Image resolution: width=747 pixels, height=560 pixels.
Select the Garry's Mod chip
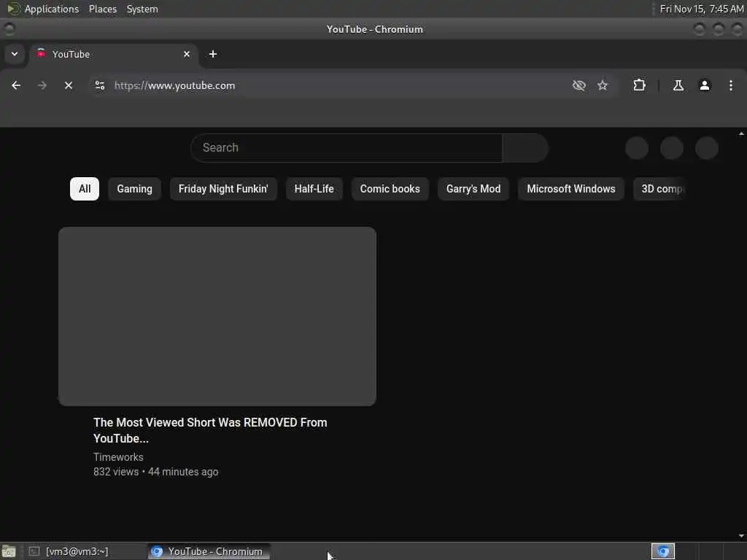473,189
